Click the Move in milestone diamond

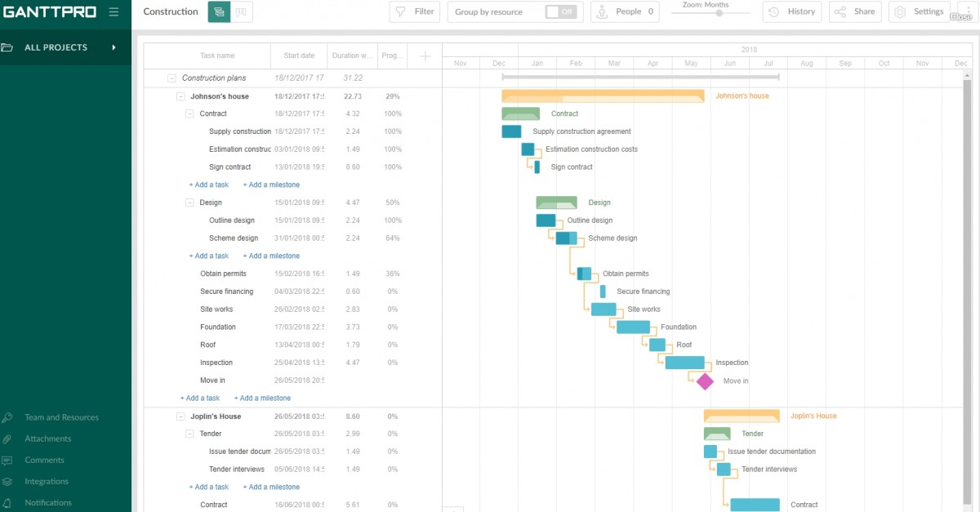click(x=705, y=381)
